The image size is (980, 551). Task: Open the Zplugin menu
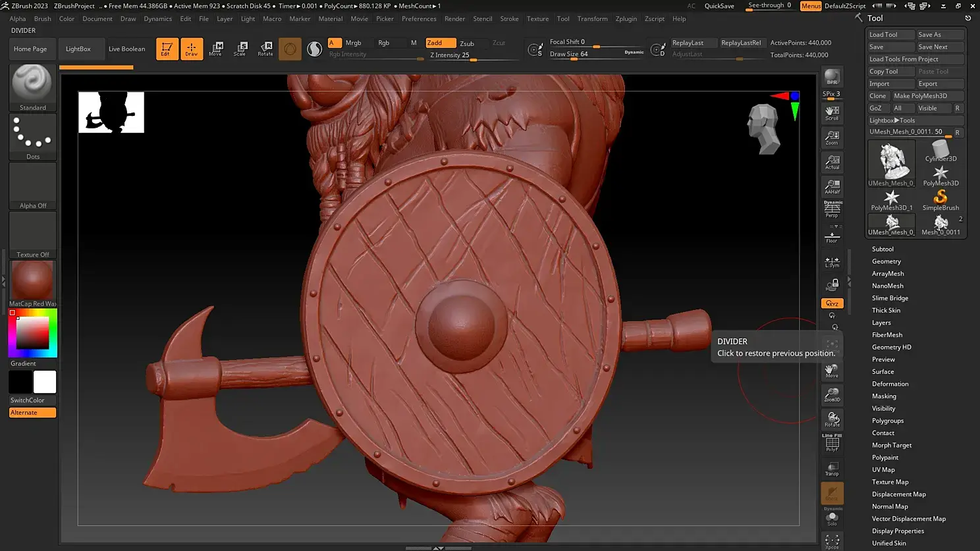click(x=626, y=18)
